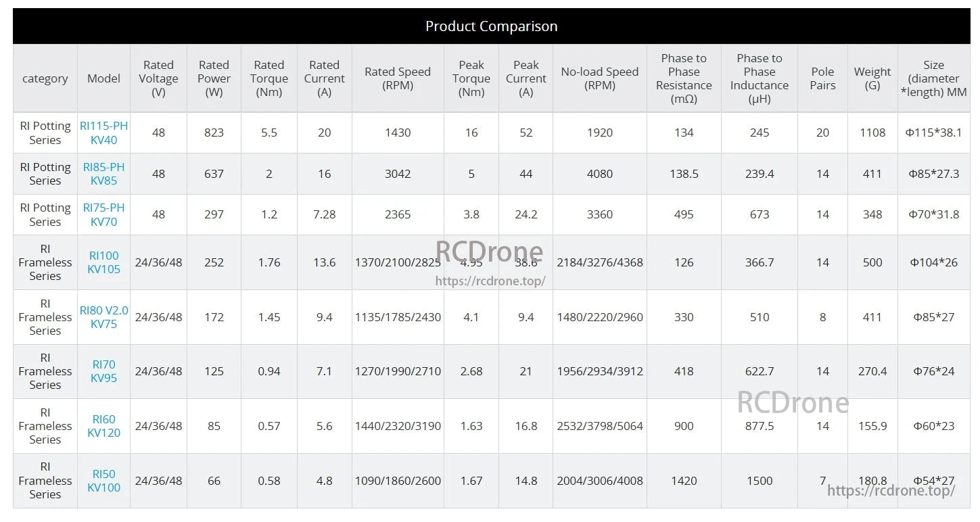Click the Weight column header
This screenshot has height=522, width=980.
(x=872, y=78)
